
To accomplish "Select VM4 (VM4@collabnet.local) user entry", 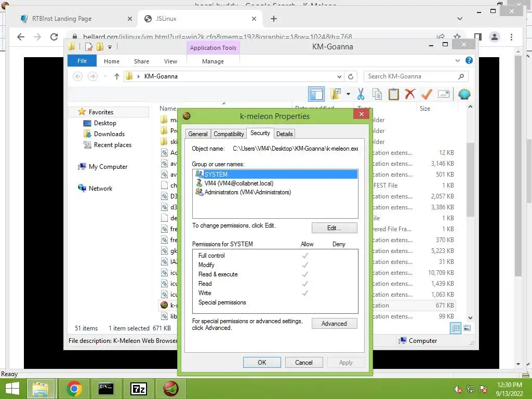I will point(239,183).
